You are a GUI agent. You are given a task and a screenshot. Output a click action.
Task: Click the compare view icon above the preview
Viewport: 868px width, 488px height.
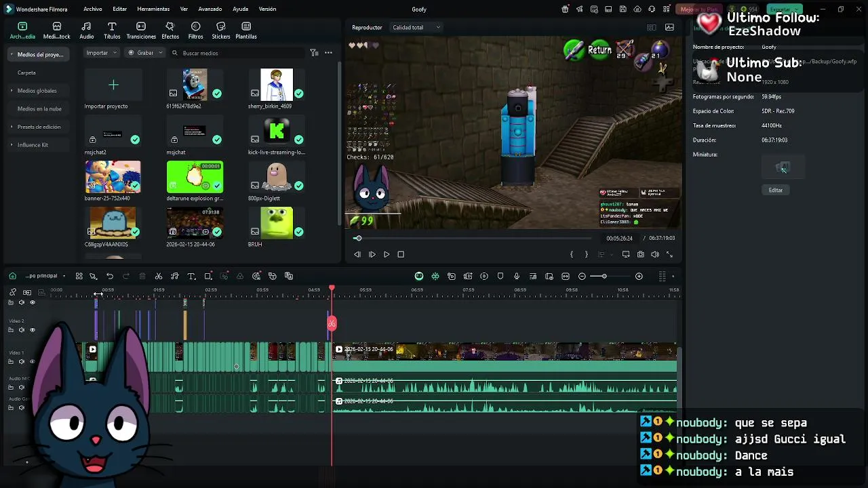click(652, 27)
